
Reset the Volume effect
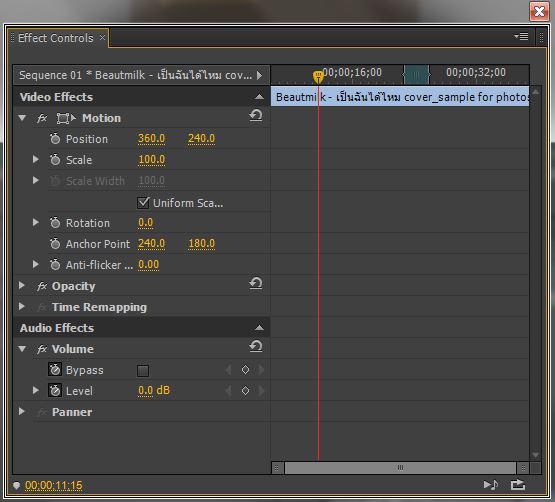[x=256, y=346]
